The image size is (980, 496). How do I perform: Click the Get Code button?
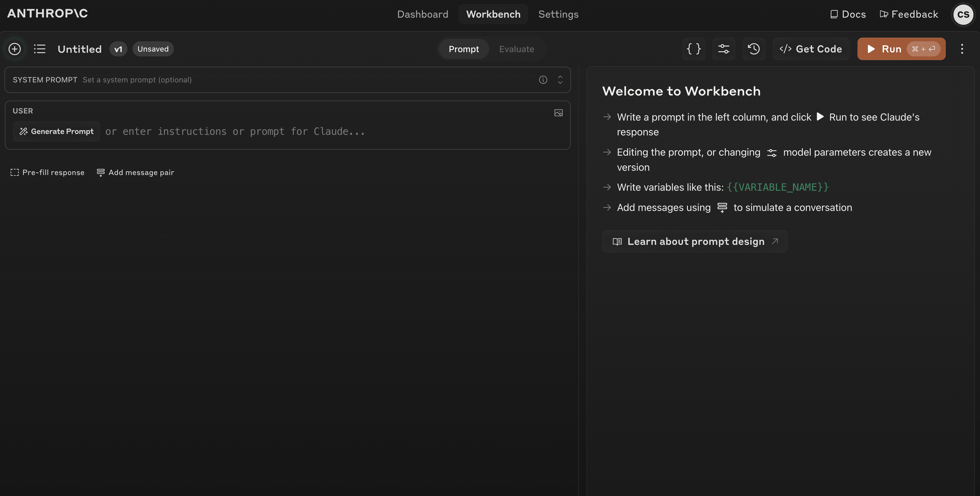[811, 49]
